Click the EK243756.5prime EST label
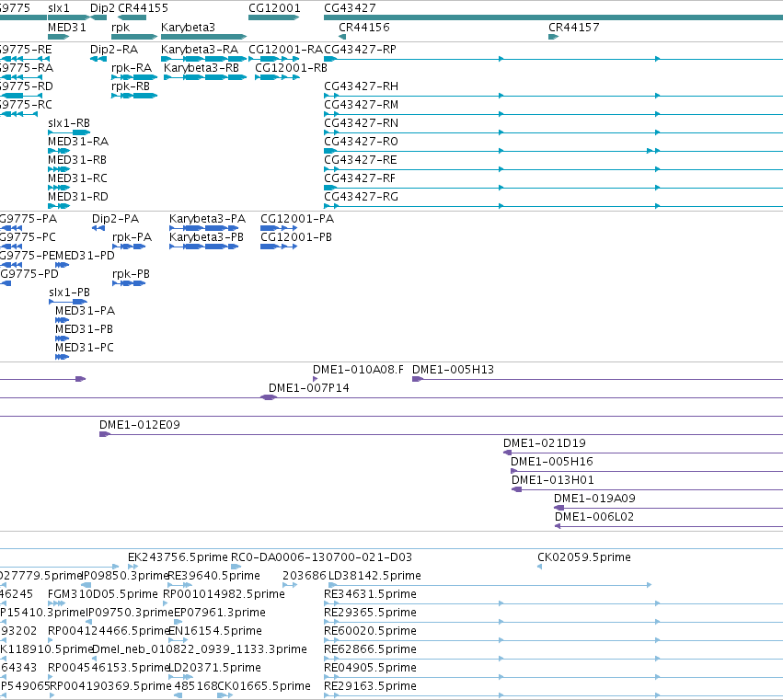The image size is (783, 700). [178, 557]
